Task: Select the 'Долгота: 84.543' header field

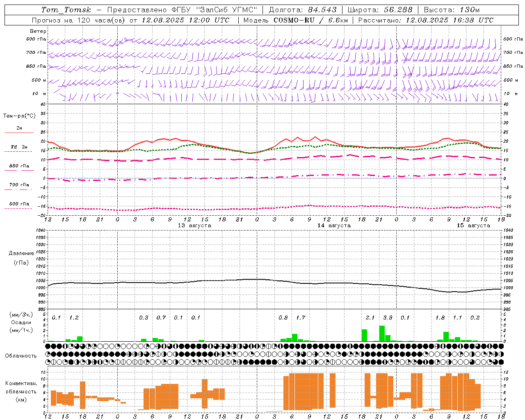Action: point(303,10)
